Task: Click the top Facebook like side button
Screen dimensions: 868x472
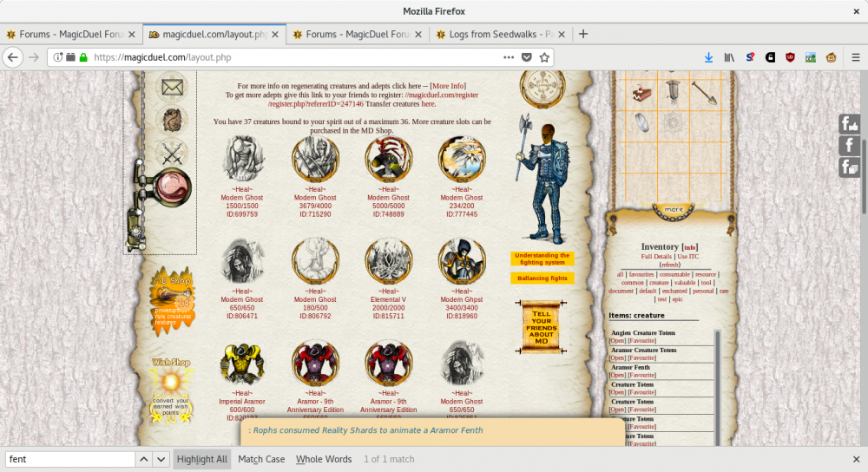Action: tap(849, 123)
